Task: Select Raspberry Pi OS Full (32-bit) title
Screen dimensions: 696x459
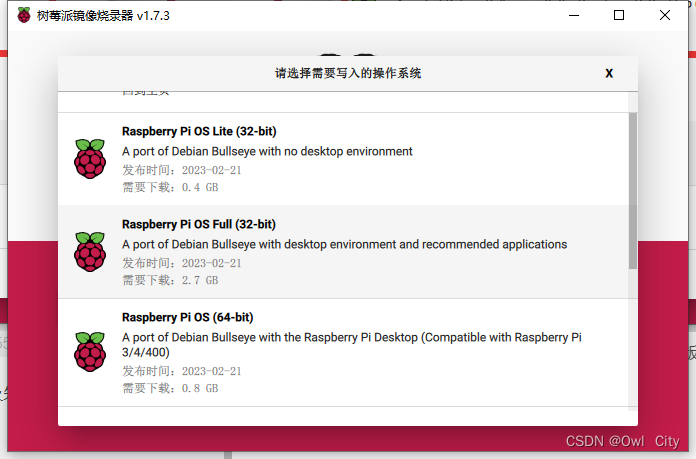Action: (199, 225)
